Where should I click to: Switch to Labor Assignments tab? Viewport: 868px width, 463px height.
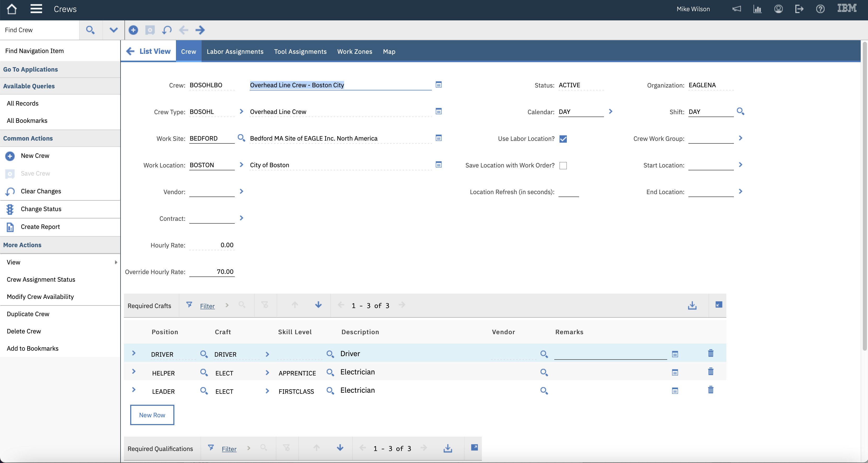235,51
